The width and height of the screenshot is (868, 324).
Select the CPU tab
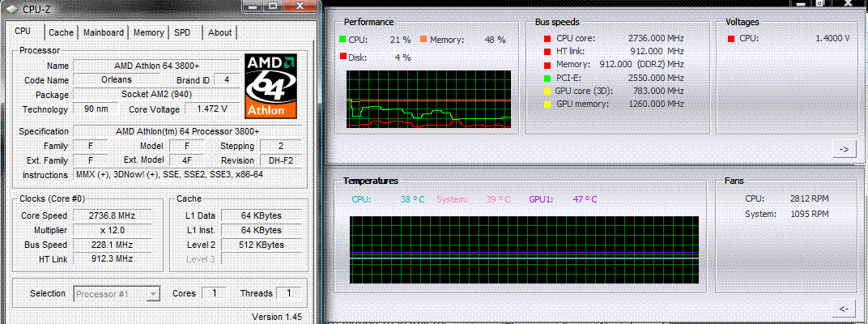click(23, 32)
